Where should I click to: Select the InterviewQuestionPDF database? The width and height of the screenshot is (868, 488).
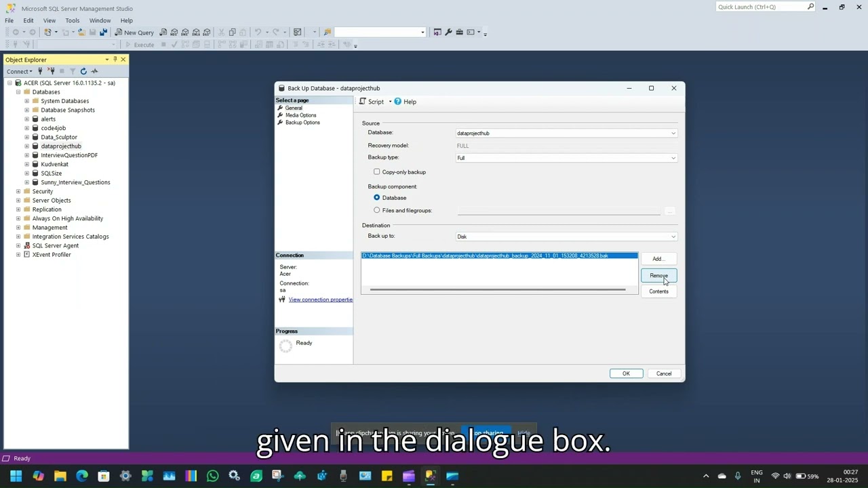pos(69,155)
